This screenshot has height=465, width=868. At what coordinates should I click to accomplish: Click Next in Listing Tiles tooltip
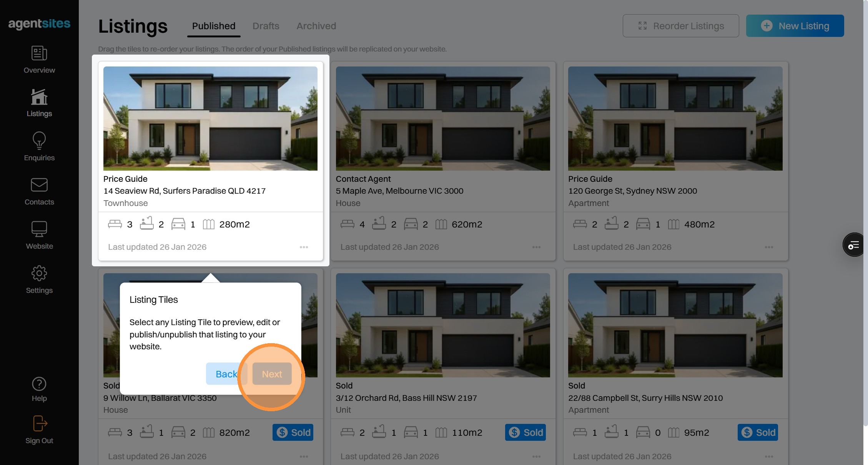pyautogui.click(x=272, y=374)
